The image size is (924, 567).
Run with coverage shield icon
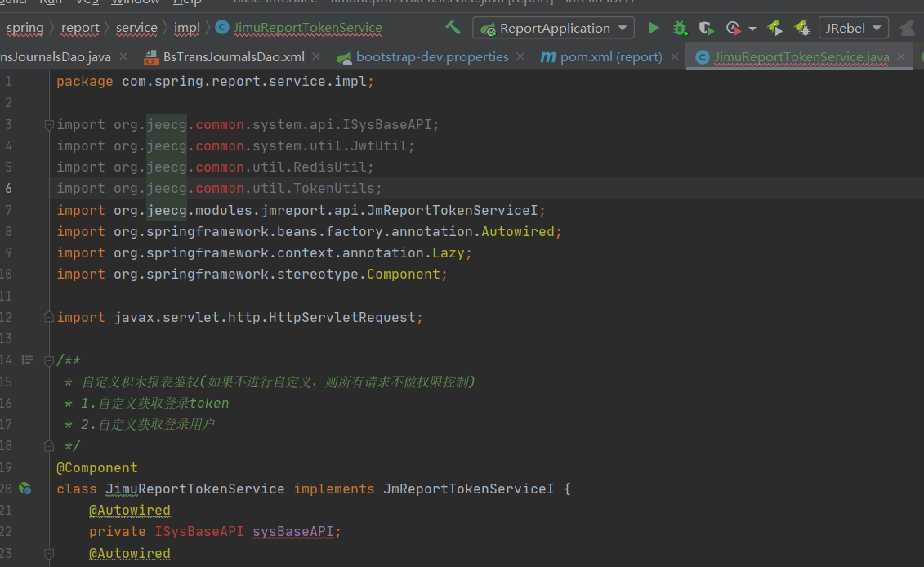tap(706, 28)
